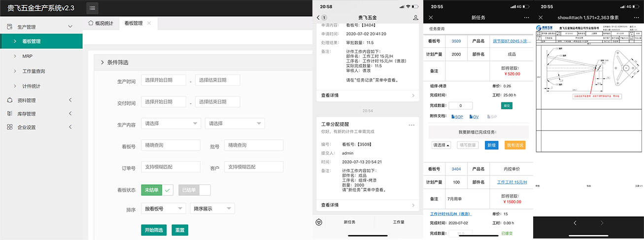
Task: Close the 看板管理 tab
Action: (x=149, y=23)
